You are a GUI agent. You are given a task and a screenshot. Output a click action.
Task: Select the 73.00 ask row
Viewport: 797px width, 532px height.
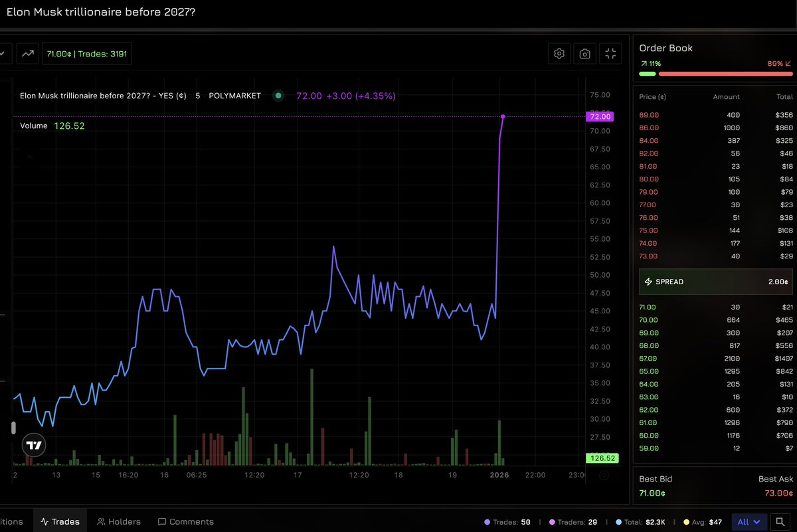pyautogui.click(x=715, y=256)
